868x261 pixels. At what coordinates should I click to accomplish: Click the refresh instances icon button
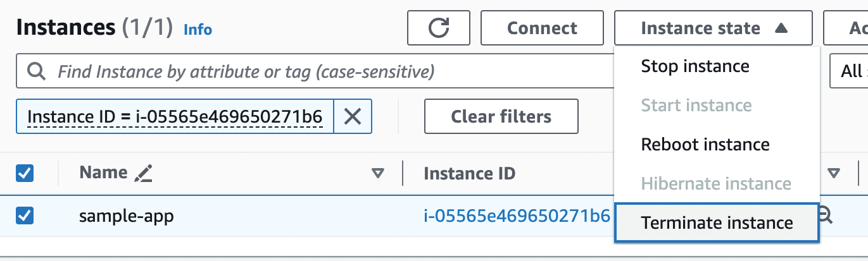[439, 28]
